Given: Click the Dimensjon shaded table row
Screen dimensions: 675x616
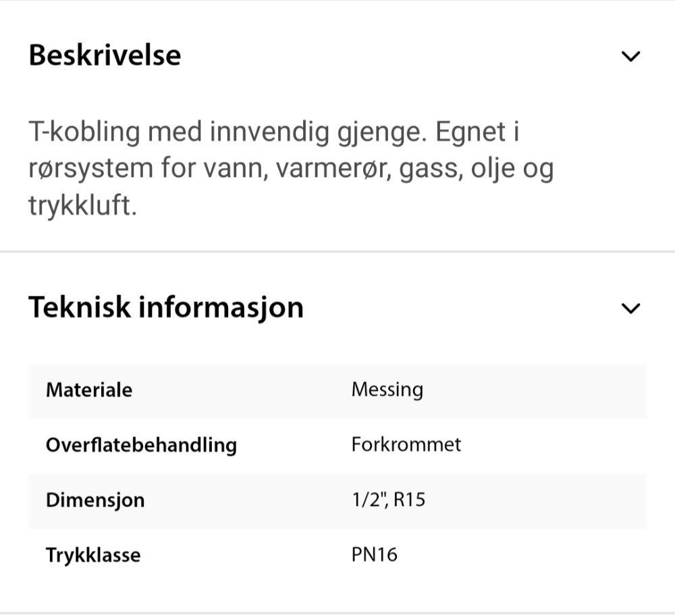Looking at the screenshot, I should click(337, 500).
